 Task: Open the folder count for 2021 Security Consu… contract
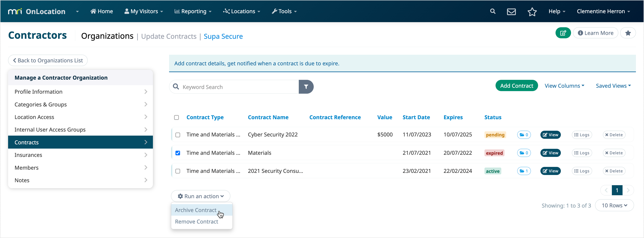click(x=524, y=171)
